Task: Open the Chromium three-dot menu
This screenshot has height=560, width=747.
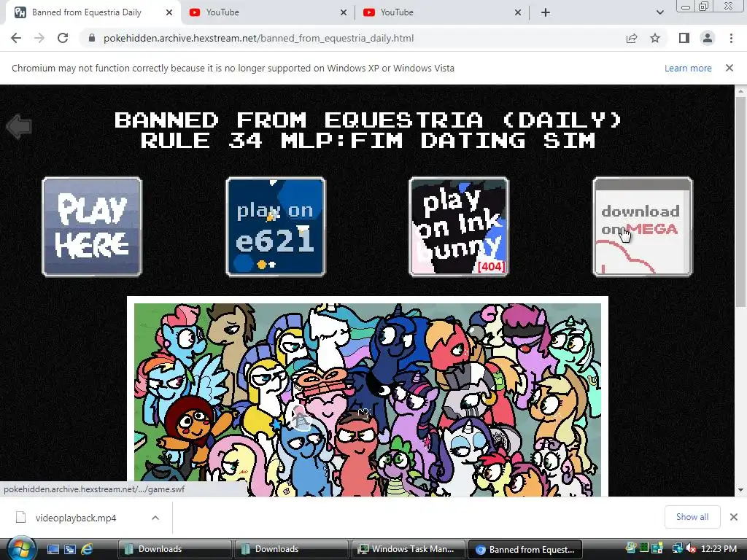Action: point(731,38)
